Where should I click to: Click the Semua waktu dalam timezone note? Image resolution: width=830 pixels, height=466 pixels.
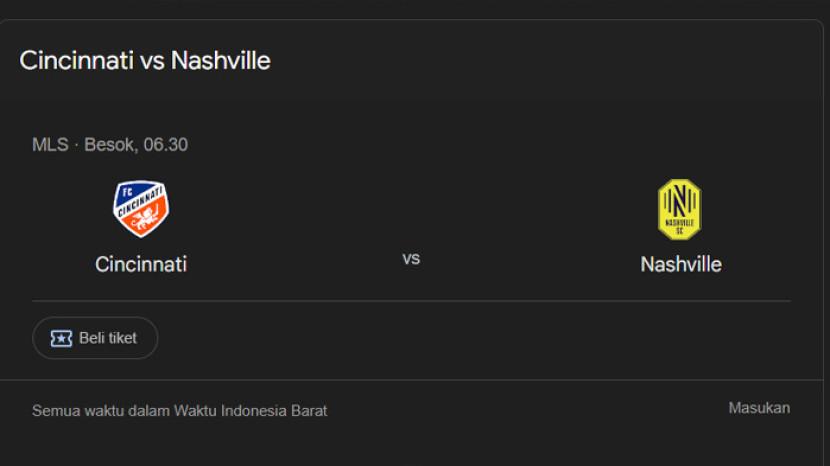tap(102, 410)
